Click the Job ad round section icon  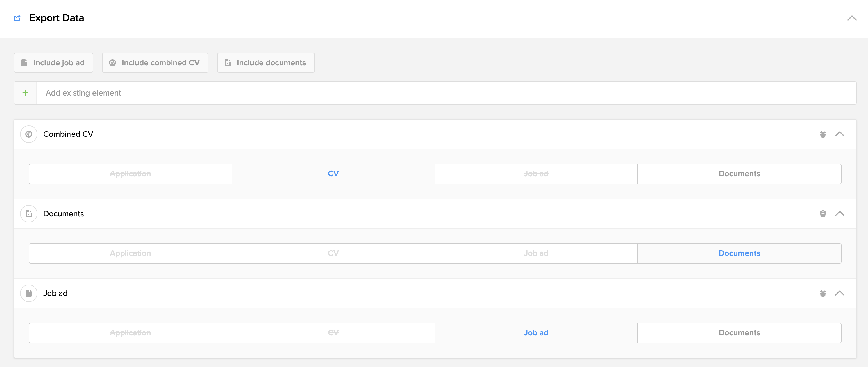(x=29, y=293)
